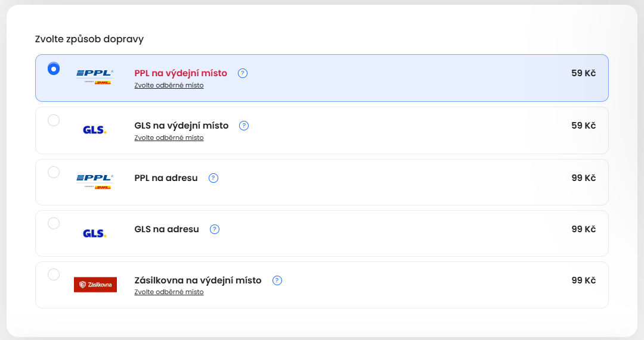Click help icon beside GLS na adresu
This screenshot has width=644, height=340.
tap(215, 229)
